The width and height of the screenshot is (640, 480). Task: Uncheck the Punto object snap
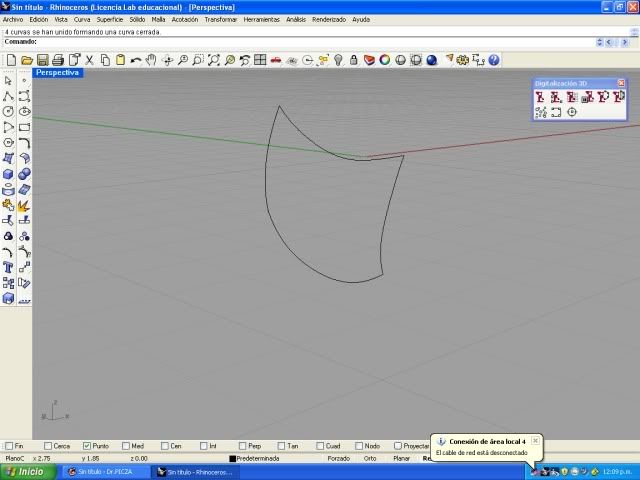click(88, 446)
